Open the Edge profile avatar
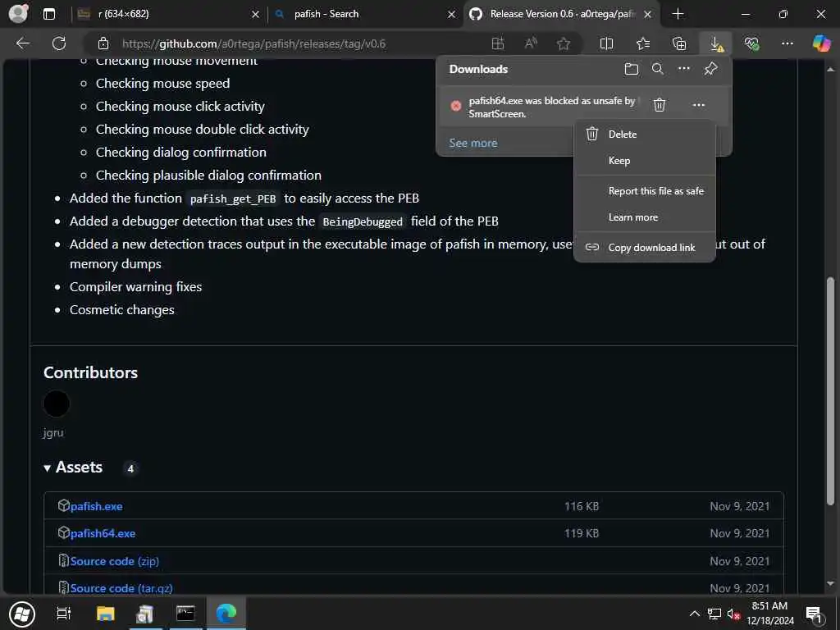Image resolution: width=840 pixels, height=630 pixels. tap(18, 14)
